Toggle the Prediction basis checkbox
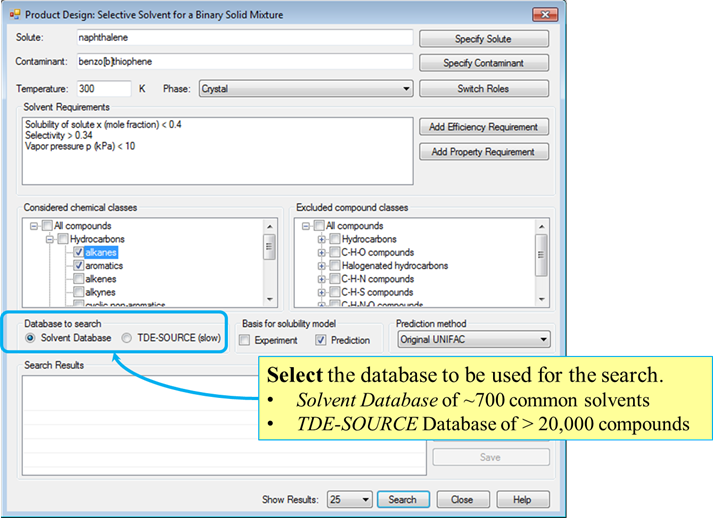Screen dimensions: 713x518 point(321,340)
